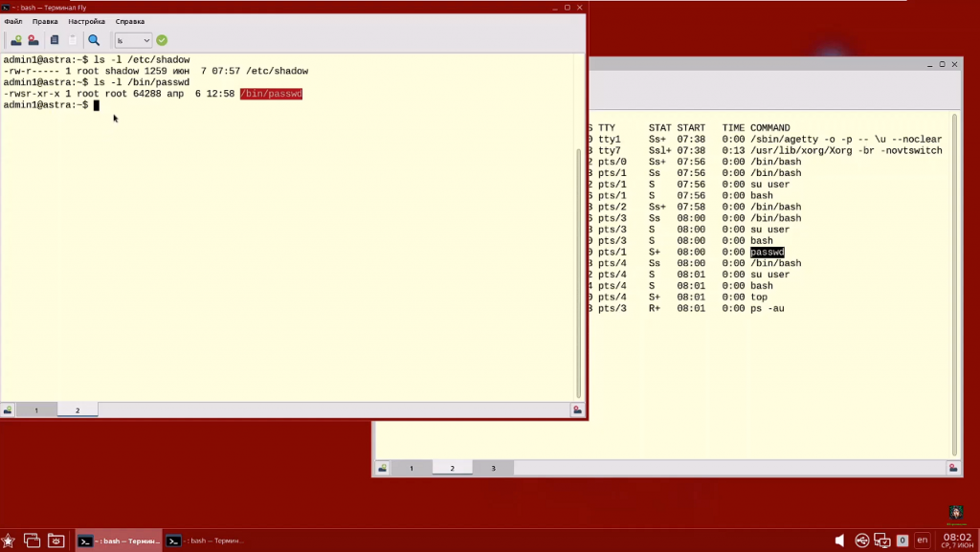Click the '0' indicator tray icon
Viewport: 980px width, 552px height.
coord(902,541)
